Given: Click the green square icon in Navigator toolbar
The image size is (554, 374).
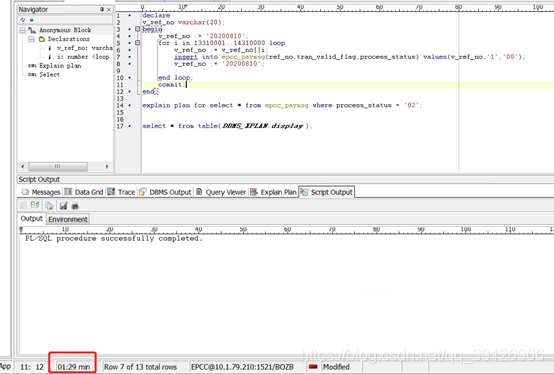Looking at the screenshot, I should coord(31,20).
